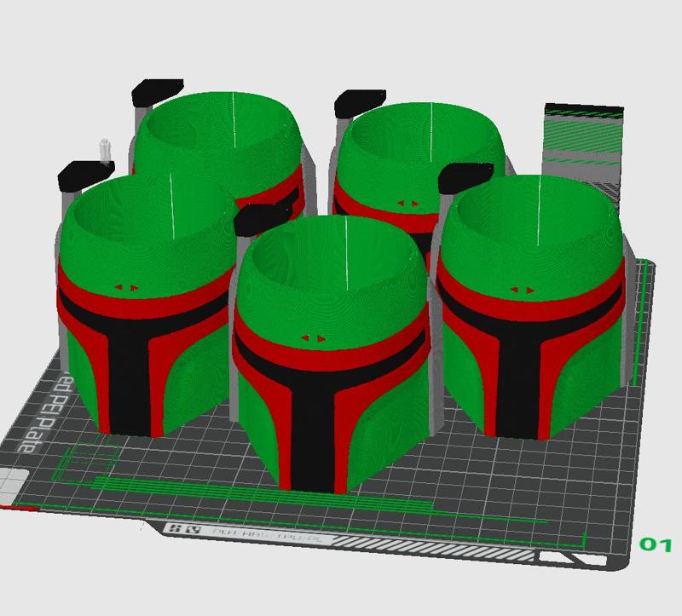Click the small white nozzle marker

pos(105,150)
